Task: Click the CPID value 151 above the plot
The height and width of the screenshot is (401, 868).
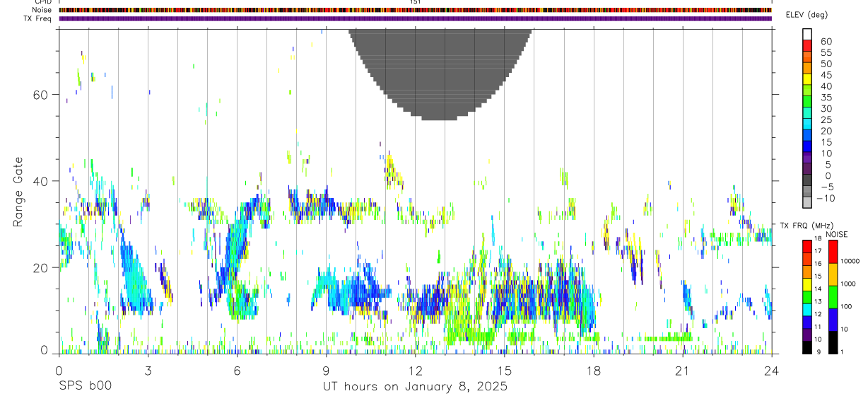Action: tap(416, 2)
